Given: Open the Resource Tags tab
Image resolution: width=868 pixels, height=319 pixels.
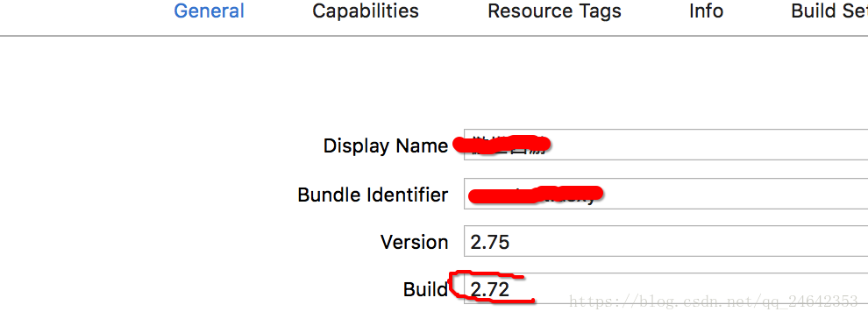Looking at the screenshot, I should pyautogui.click(x=554, y=11).
